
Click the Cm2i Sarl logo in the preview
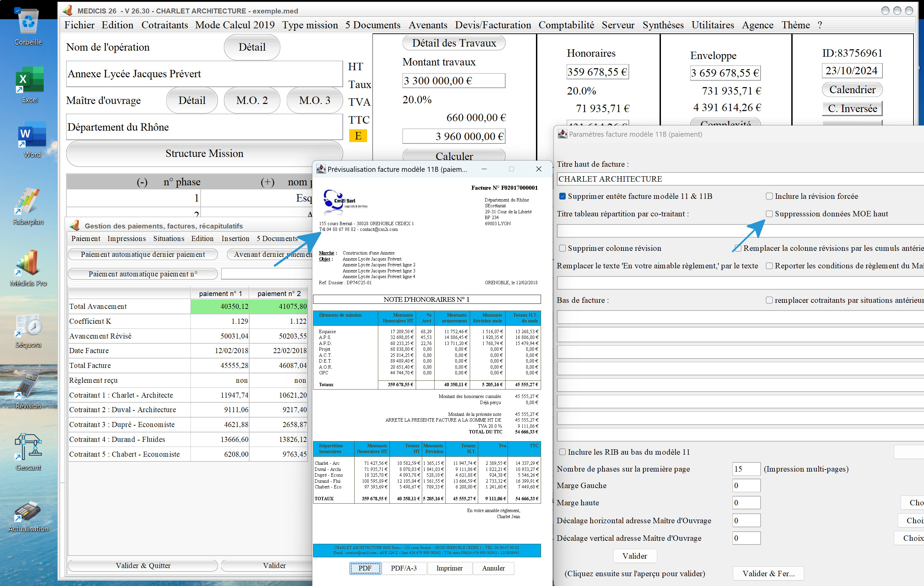pyautogui.click(x=345, y=202)
